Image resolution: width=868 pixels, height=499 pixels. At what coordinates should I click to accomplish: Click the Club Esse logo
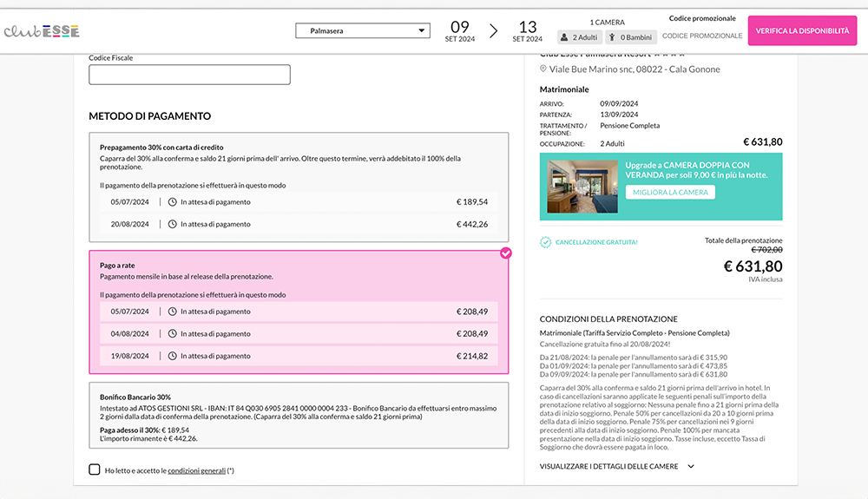point(42,31)
